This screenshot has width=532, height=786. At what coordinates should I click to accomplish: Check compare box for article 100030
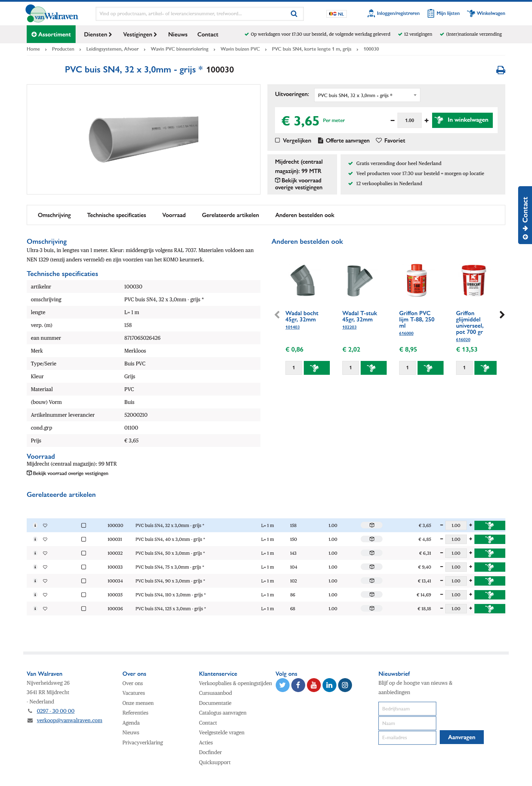coord(84,526)
